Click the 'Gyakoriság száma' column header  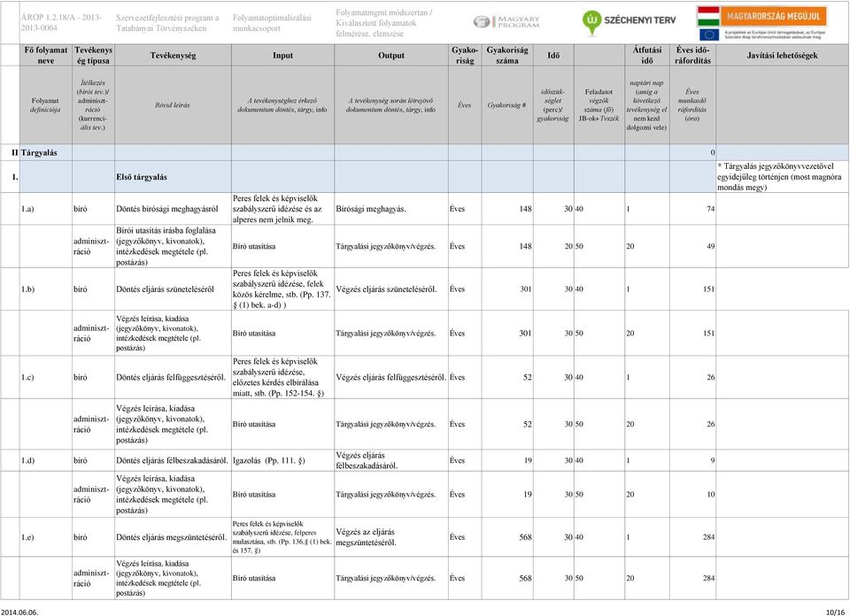pos(506,55)
